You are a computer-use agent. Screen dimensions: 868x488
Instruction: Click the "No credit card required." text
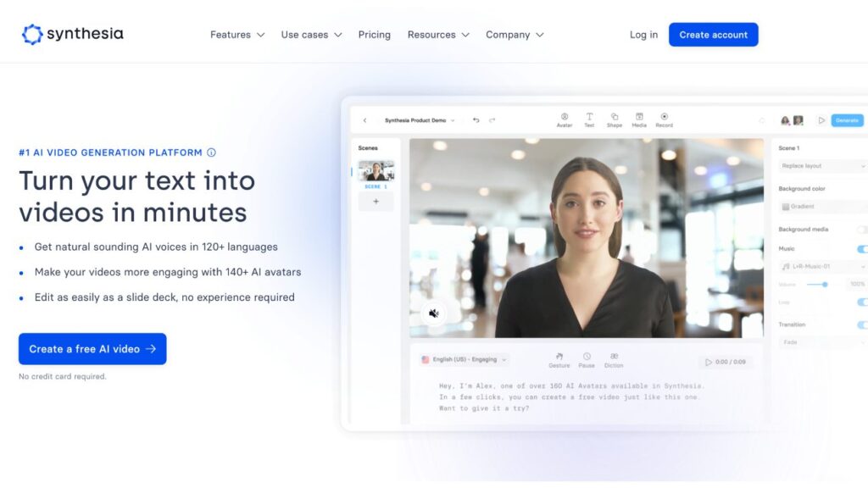point(63,377)
